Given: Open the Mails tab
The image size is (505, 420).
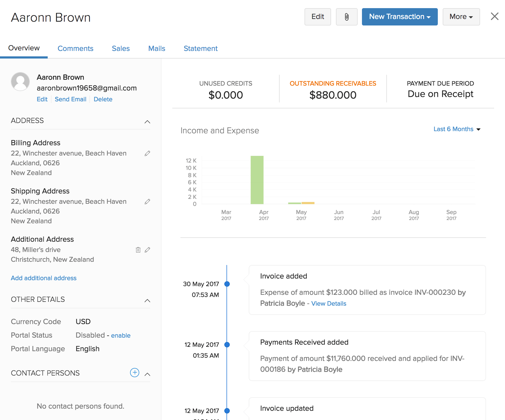Looking at the screenshot, I should pyautogui.click(x=157, y=48).
